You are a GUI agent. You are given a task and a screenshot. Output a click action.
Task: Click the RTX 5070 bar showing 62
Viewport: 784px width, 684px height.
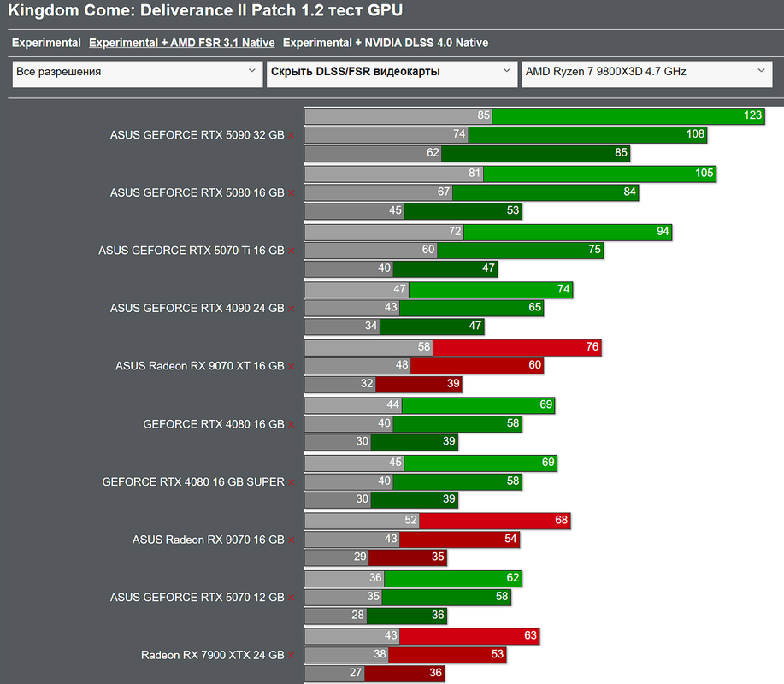pyautogui.click(x=453, y=579)
